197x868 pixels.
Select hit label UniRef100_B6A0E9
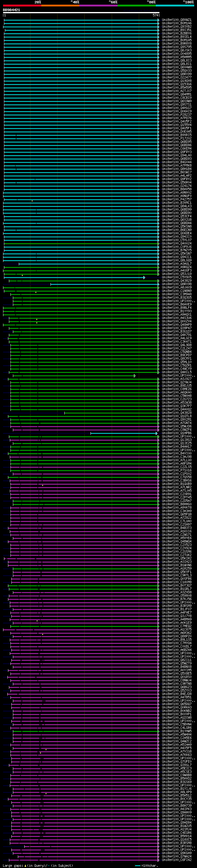177,304
